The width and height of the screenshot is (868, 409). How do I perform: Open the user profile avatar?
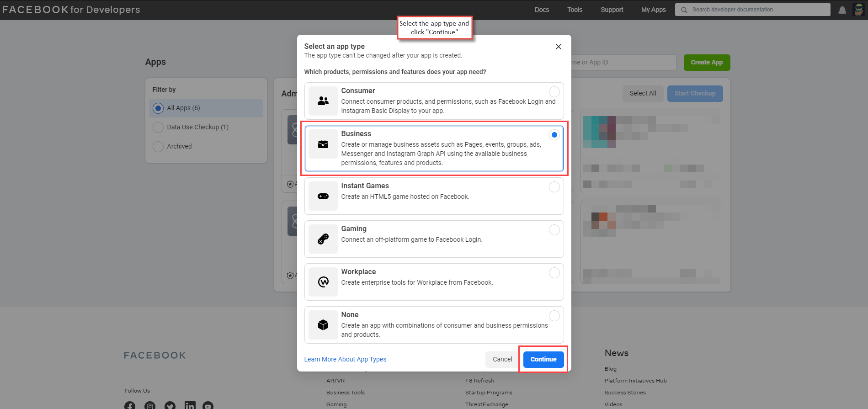pos(859,10)
